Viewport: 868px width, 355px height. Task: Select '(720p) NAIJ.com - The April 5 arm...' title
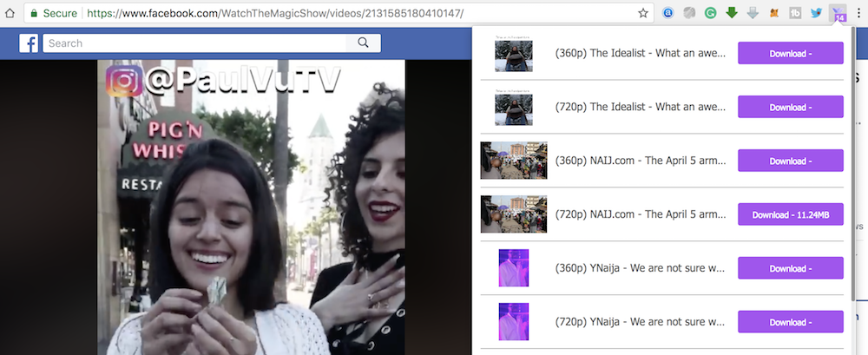(641, 215)
